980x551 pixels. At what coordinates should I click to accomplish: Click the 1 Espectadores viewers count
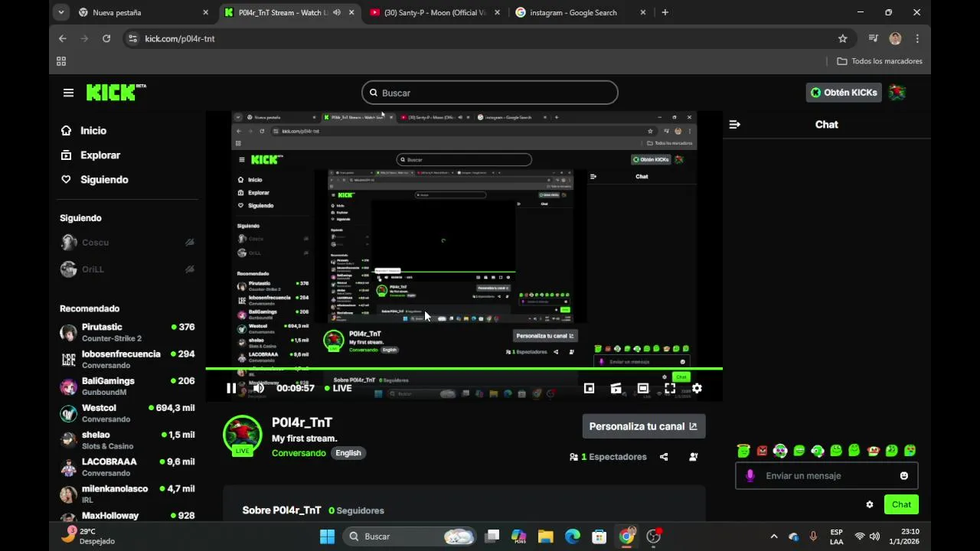click(x=609, y=457)
